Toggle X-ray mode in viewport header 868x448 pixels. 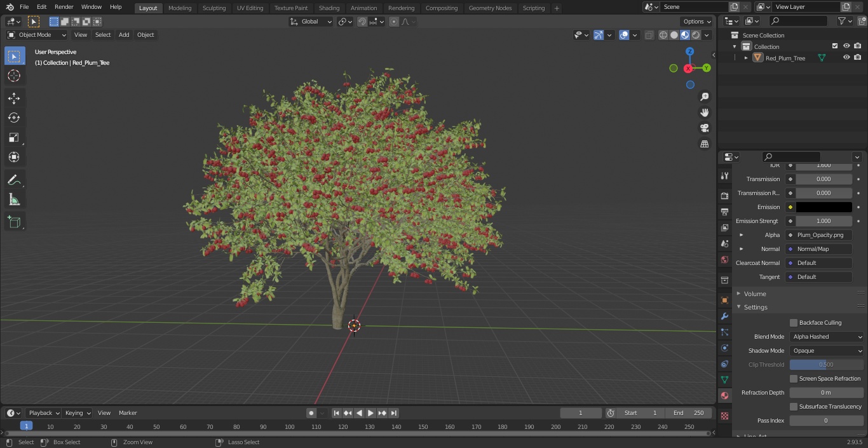[x=649, y=35]
